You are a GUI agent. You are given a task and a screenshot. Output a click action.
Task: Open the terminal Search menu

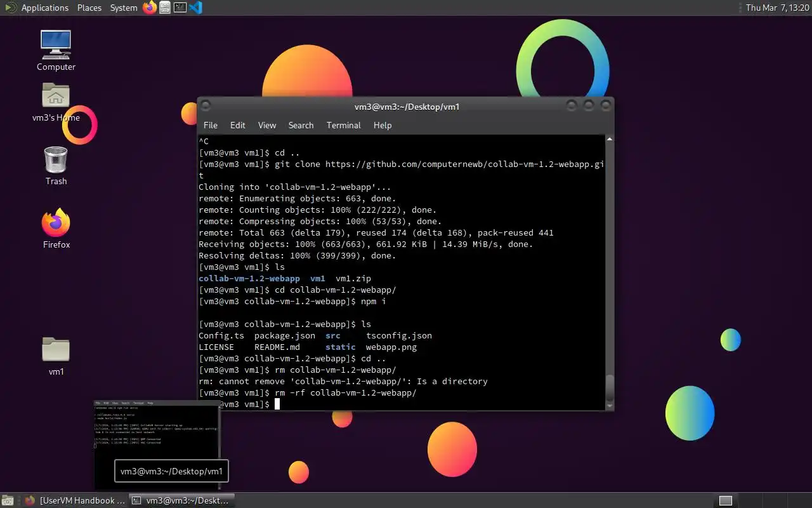301,125
